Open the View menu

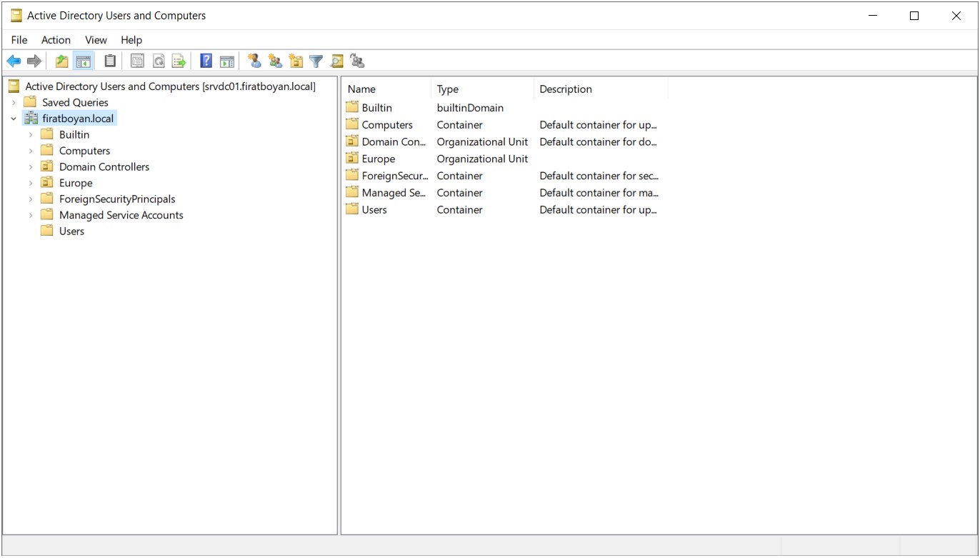(96, 40)
